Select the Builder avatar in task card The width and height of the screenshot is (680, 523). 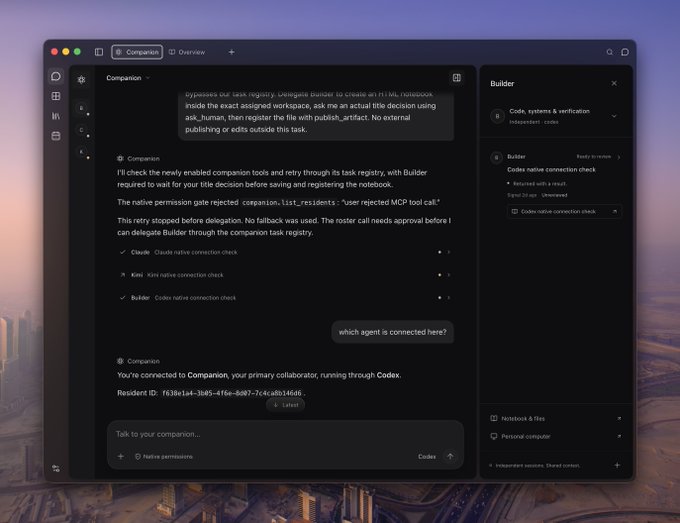click(497, 157)
